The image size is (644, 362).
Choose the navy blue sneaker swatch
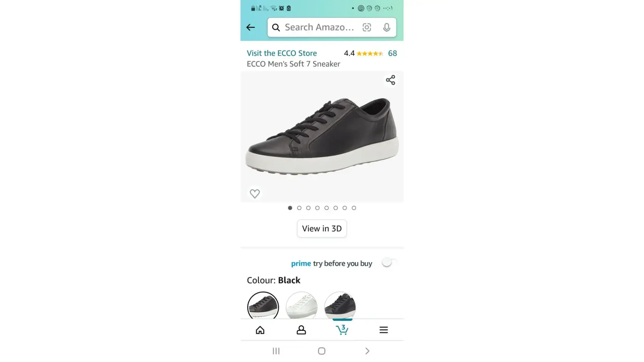[x=340, y=306]
